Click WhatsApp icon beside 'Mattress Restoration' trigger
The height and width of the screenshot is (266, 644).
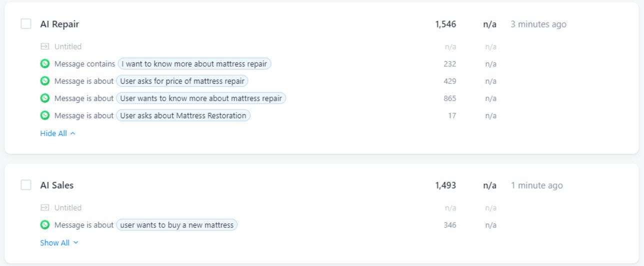[45, 115]
